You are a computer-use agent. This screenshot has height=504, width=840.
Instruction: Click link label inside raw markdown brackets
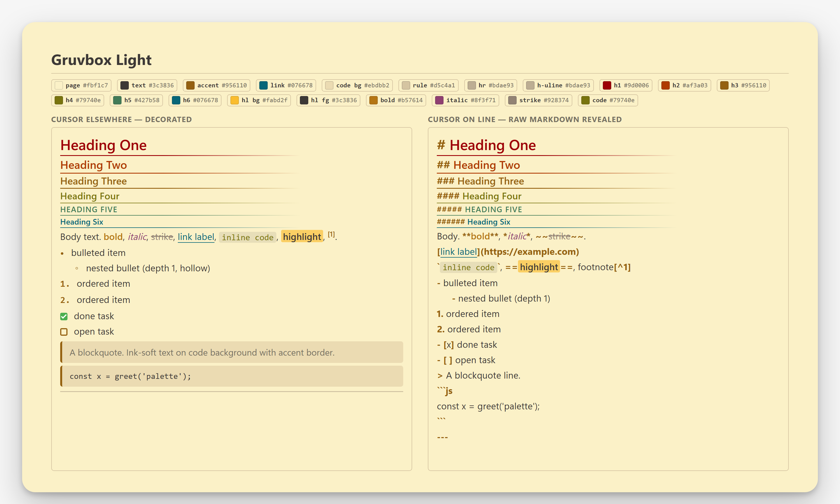point(458,252)
